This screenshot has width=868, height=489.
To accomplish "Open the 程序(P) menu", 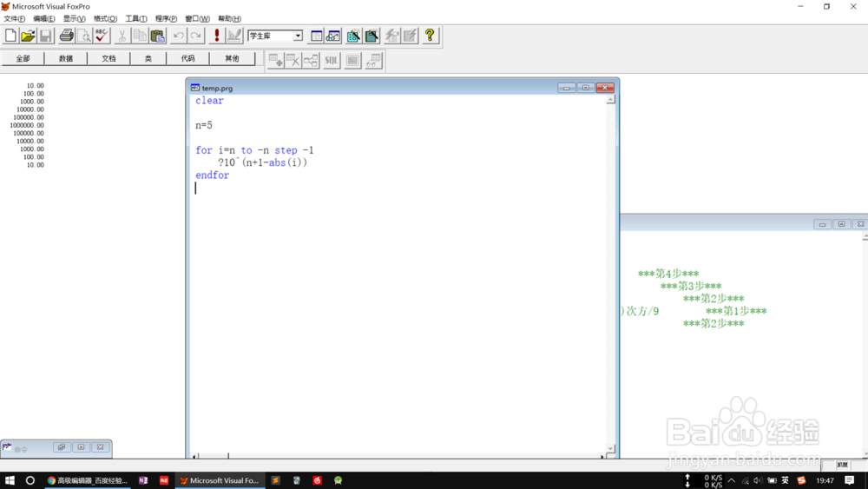I will coord(166,19).
